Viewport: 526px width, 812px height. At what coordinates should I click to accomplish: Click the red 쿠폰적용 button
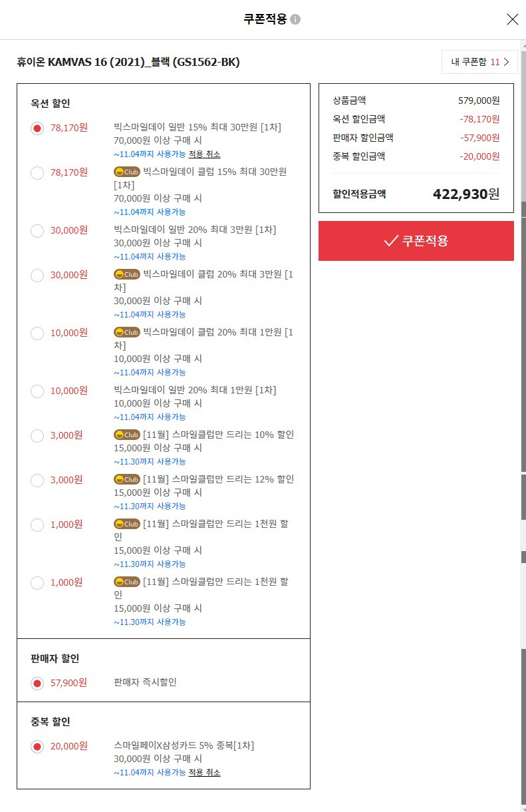(416, 241)
